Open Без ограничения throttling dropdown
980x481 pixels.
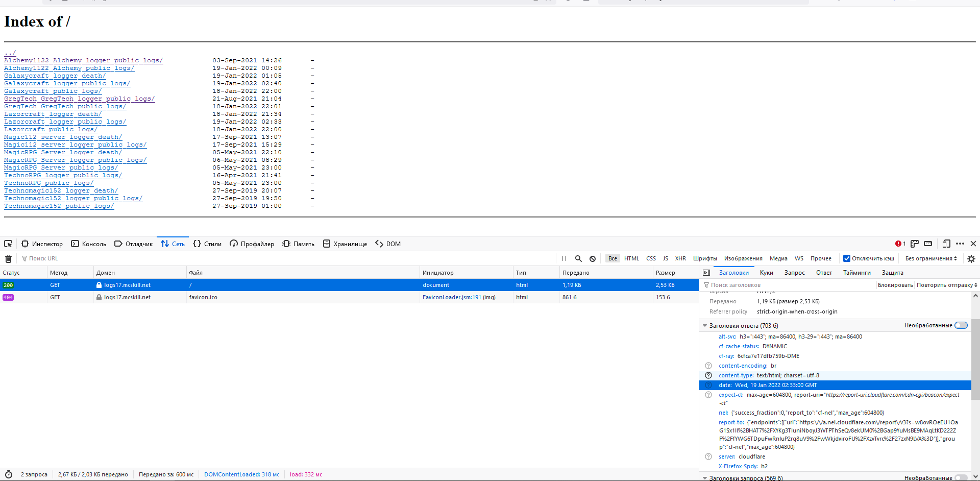(931, 258)
